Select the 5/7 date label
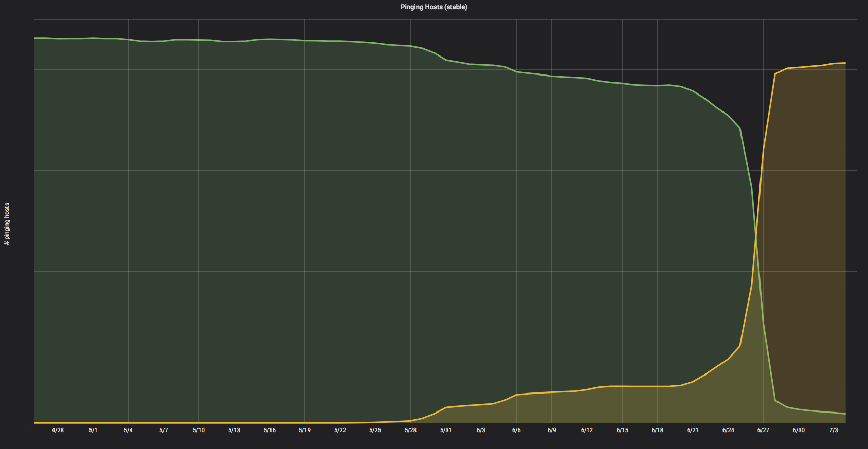The image size is (868, 449). [x=164, y=430]
